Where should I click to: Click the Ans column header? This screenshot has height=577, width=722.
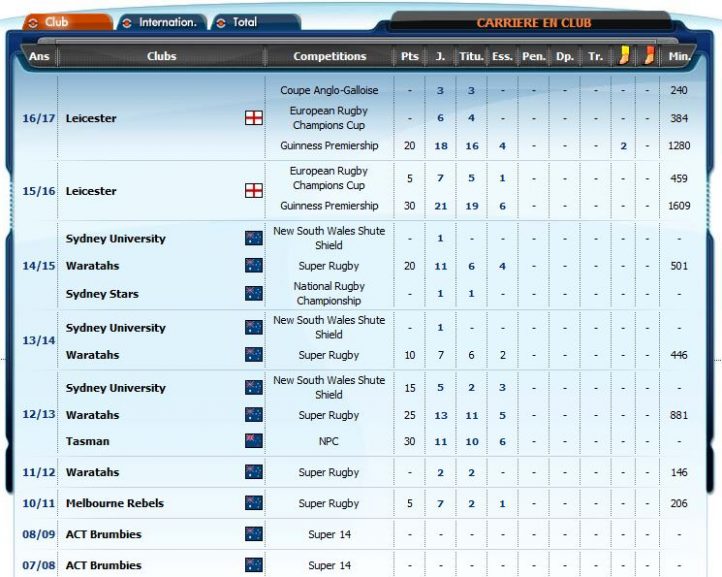tap(39, 56)
